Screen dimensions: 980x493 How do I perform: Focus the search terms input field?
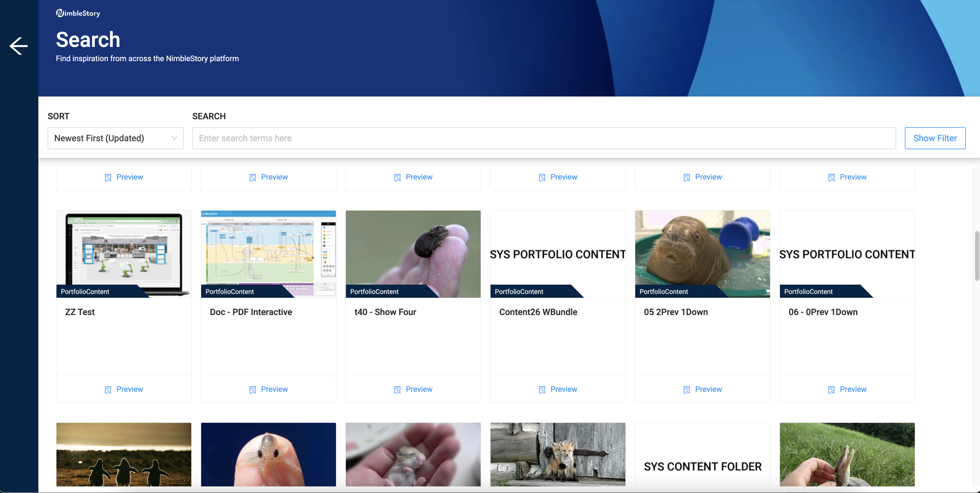click(x=544, y=138)
